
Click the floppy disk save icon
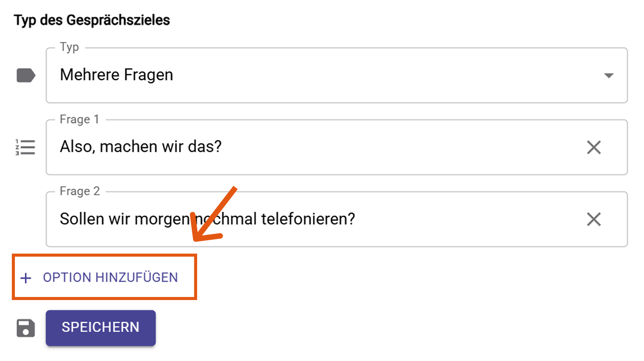click(x=26, y=328)
